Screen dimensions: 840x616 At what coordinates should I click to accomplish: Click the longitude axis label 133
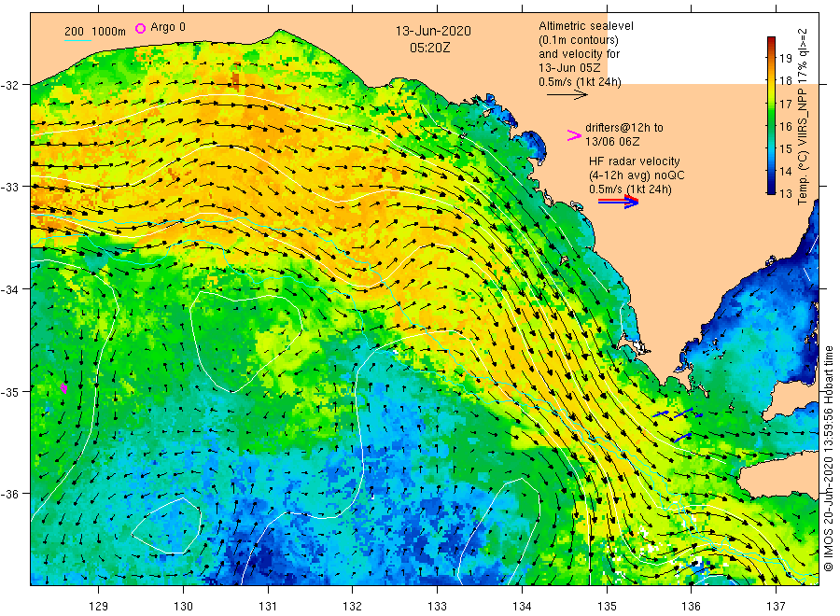pyautogui.click(x=437, y=606)
